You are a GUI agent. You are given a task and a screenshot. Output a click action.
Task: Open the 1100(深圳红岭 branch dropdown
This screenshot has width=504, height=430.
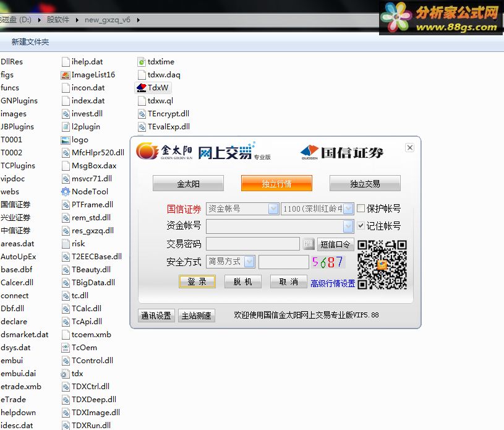point(348,209)
